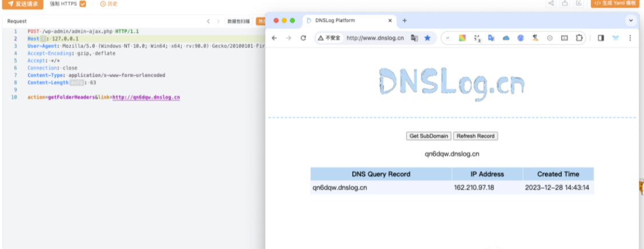Open the browser three-dot menu
This screenshot has height=249, width=644.
pos(630,38)
